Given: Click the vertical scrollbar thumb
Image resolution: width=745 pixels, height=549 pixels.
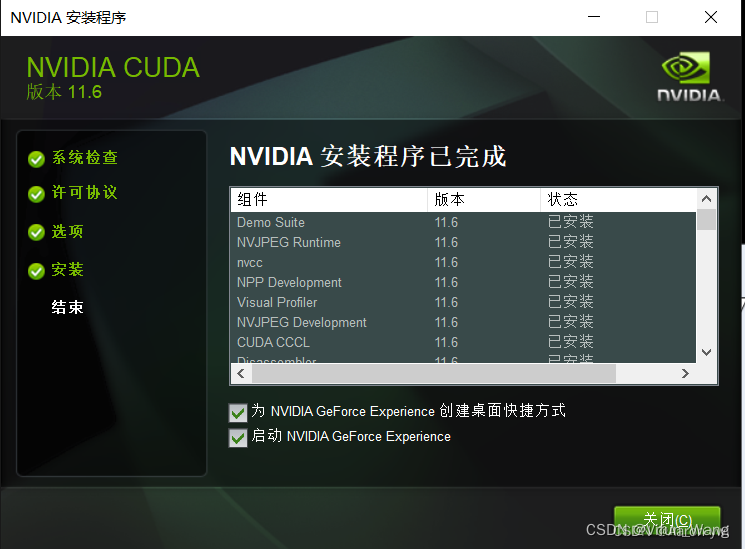Looking at the screenshot, I should (707, 220).
